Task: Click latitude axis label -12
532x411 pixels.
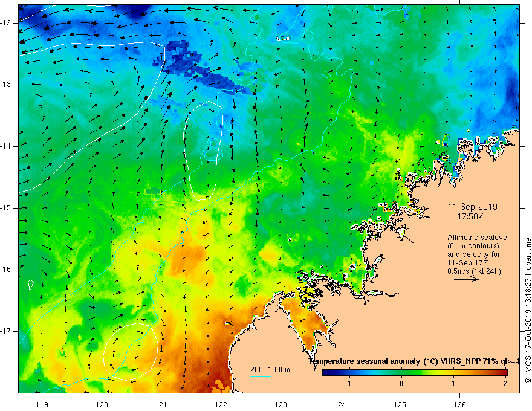Action: 7,23
